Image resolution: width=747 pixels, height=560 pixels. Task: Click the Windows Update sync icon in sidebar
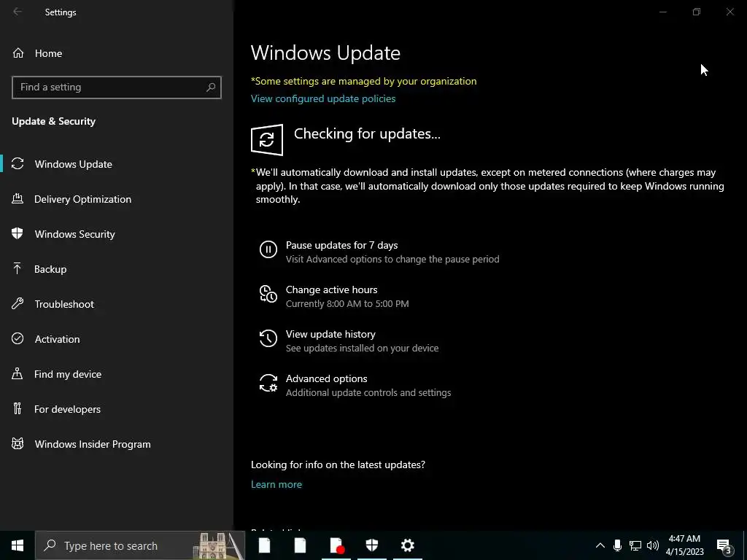(x=18, y=164)
